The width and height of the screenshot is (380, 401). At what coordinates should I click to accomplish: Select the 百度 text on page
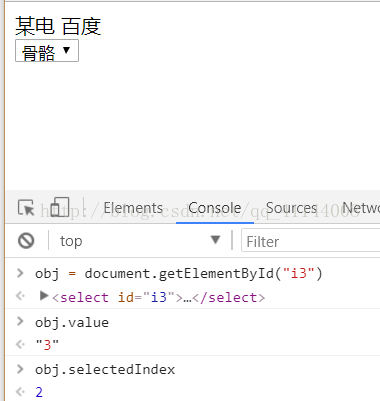coord(81,26)
